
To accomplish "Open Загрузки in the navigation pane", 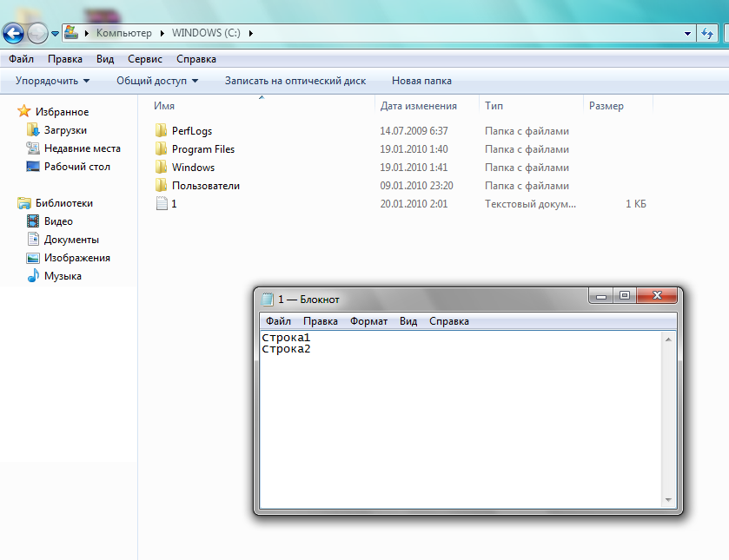I will pyautogui.click(x=65, y=130).
